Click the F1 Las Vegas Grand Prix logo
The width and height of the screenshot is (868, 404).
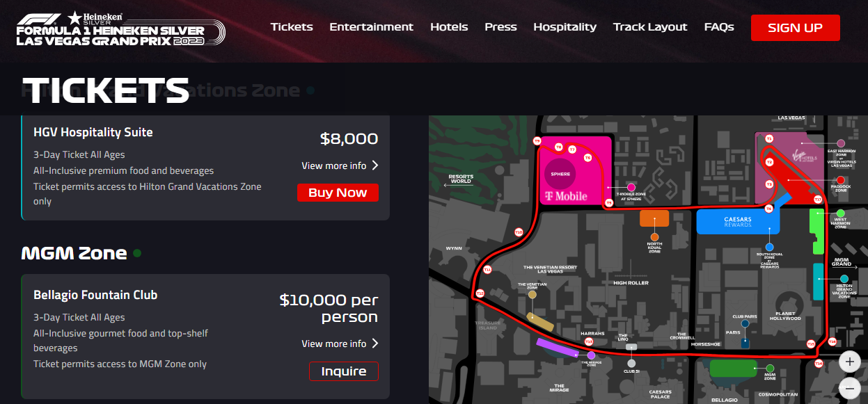tap(120, 29)
